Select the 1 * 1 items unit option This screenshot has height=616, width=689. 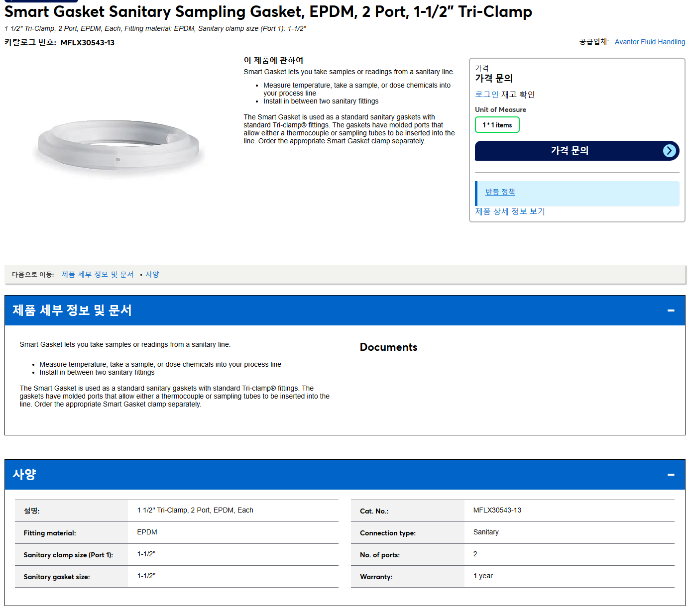pos(497,125)
